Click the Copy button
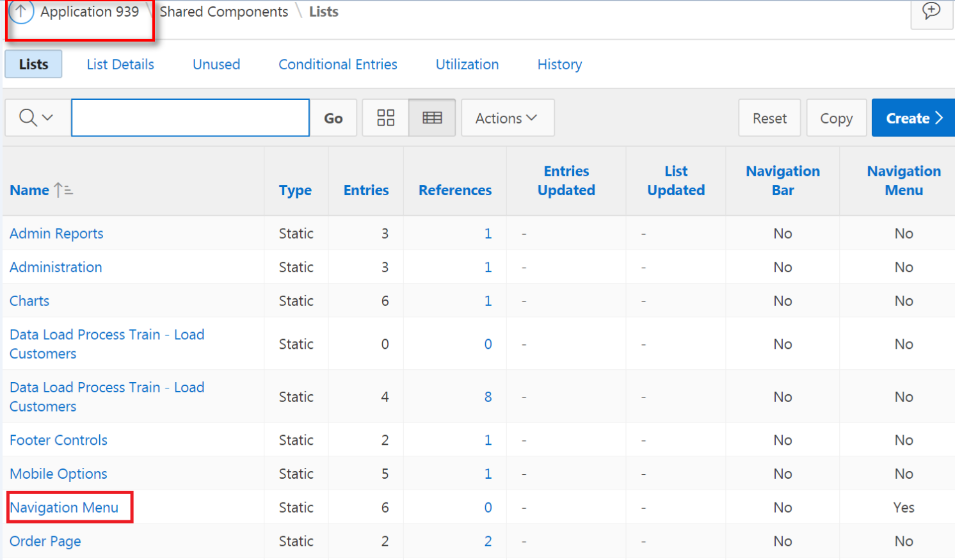Screen dimensions: 955x560 point(837,118)
